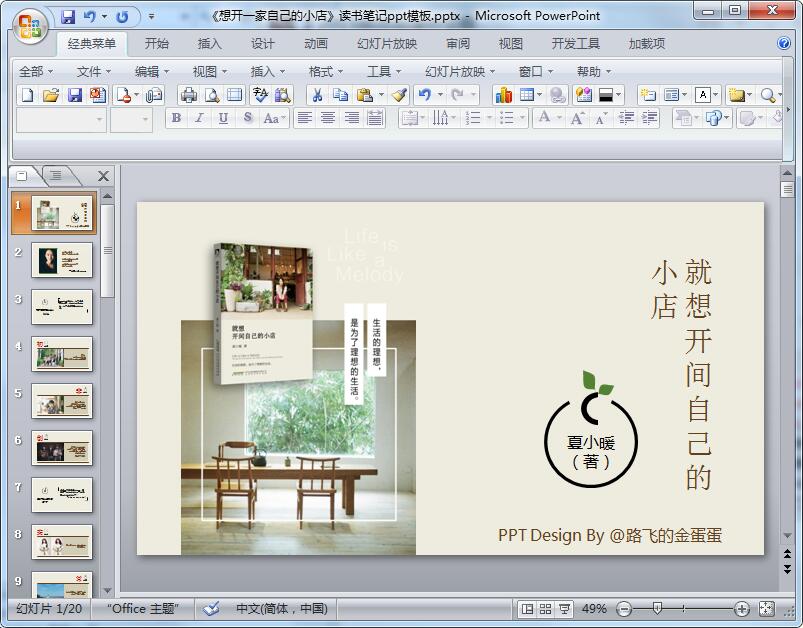Screen dimensions: 803x628
Task: Decrease font size
Action: [601, 118]
